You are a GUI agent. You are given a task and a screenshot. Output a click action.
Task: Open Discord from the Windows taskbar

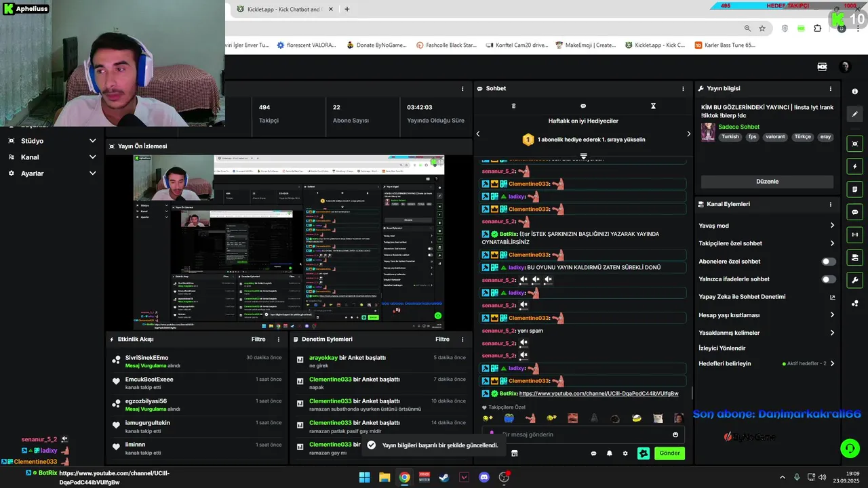[484, 477]
